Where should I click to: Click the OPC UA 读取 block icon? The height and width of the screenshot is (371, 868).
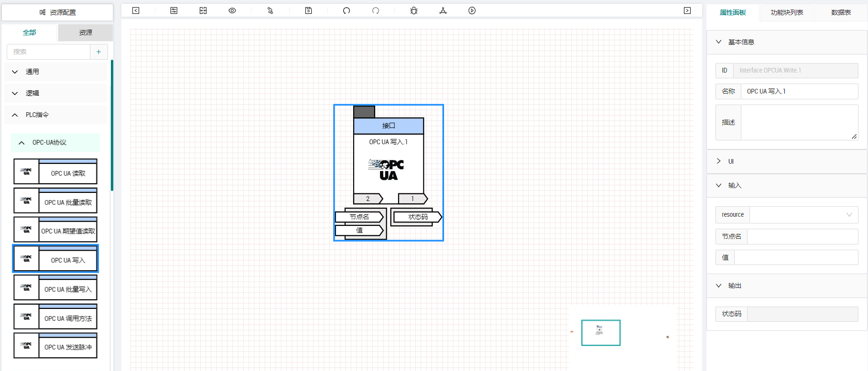click(x=26, y=172)
